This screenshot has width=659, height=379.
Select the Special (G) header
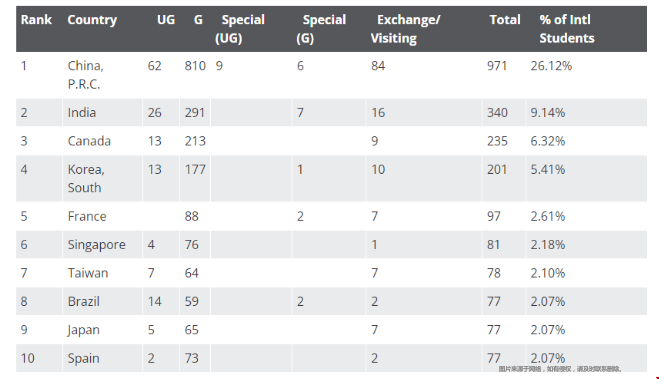tap(321, 29)
